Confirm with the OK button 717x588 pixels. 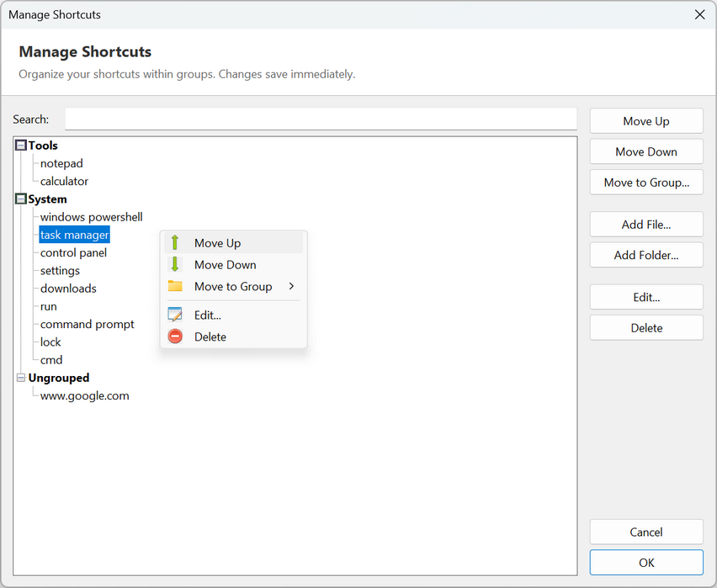tap(646, 563)
